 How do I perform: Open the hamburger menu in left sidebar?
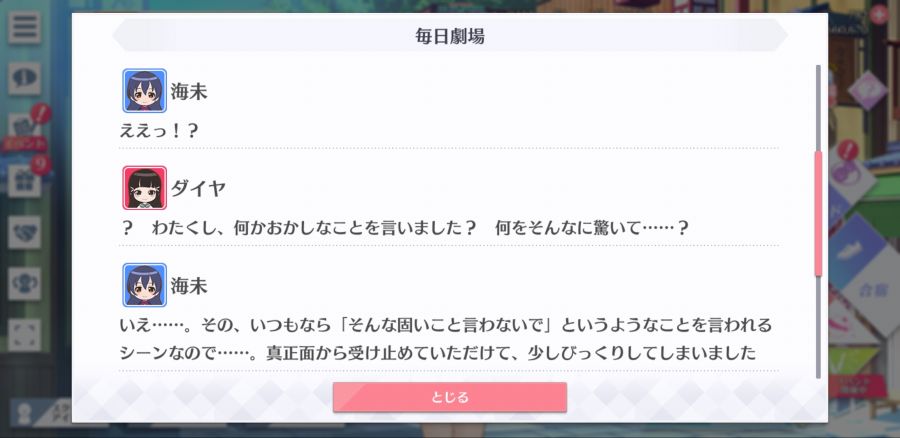[24, 28]
